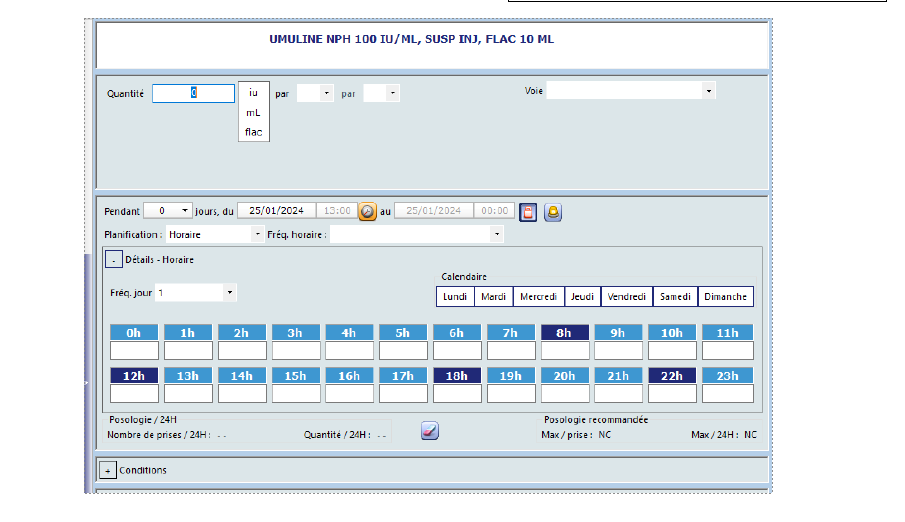Toggle the 0h hour header
Screen dimensions: 905x522
click(134, 333)
